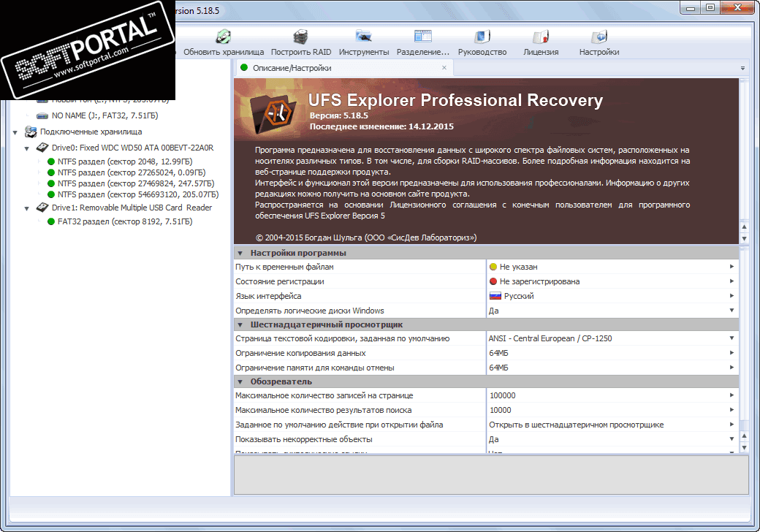Select NO NAME (J:, FAT32, 7.51ГБ) entry
The image size is (760, 532).
104,115
